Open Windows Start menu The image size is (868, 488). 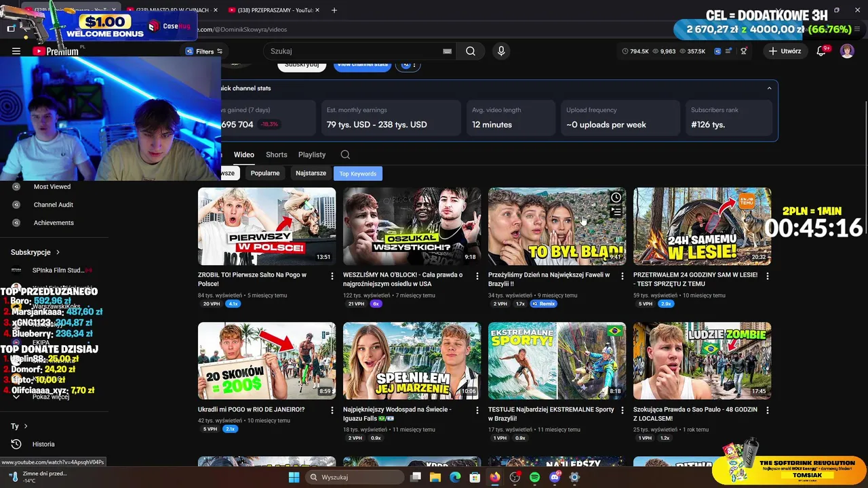pyautogui.click(x=294, y=477)
